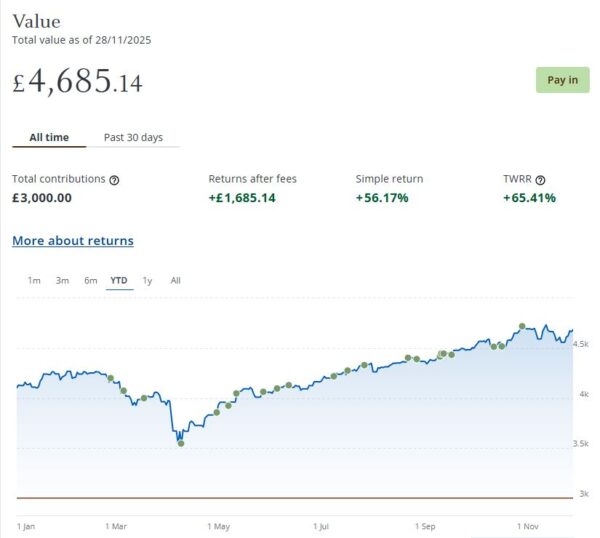Screen dimensions: 600x538
Task: Select the 6m chart range
Action: (x=90, y=281)
